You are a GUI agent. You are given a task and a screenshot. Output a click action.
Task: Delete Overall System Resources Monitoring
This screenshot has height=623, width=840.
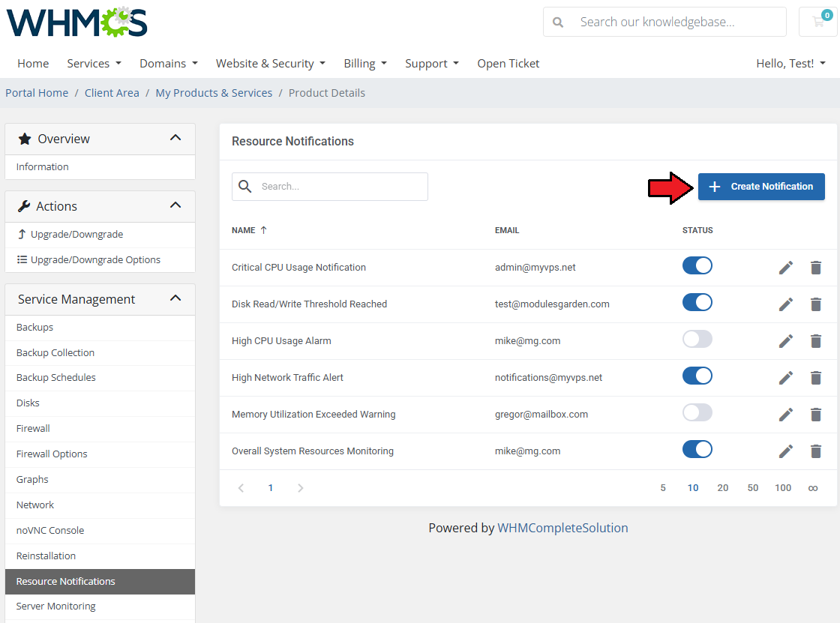[815, 451]
